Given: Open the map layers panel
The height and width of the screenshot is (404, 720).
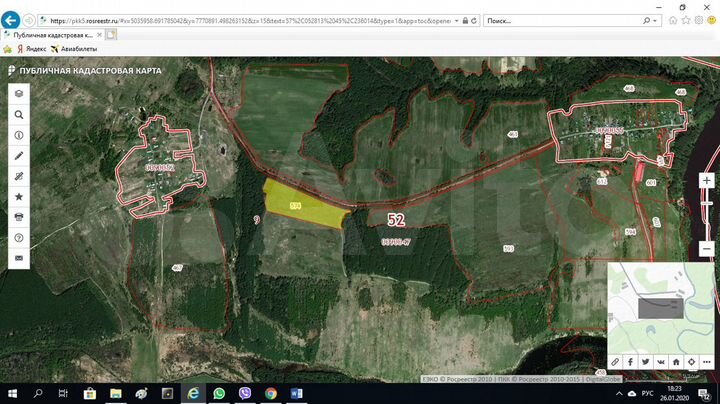Looking at the screenshot, I should click(19, 92).
